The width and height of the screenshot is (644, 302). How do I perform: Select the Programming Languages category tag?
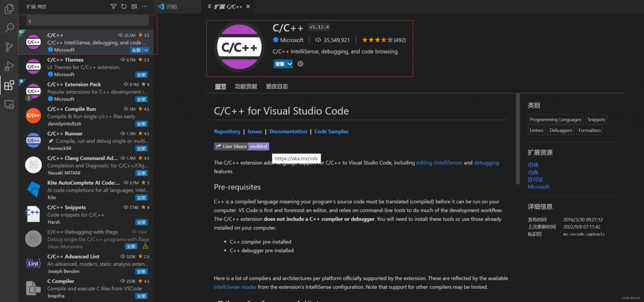[x=555, y=120]
